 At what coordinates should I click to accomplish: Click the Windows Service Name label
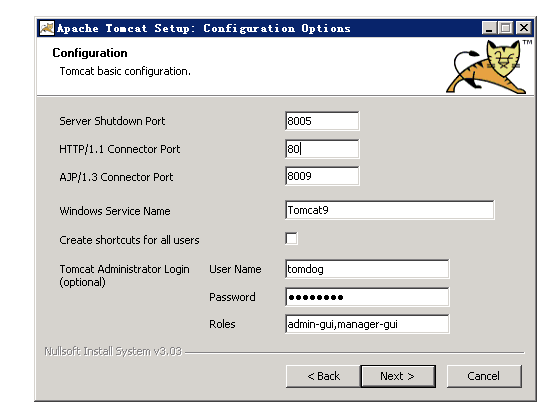tap(115, 211)
